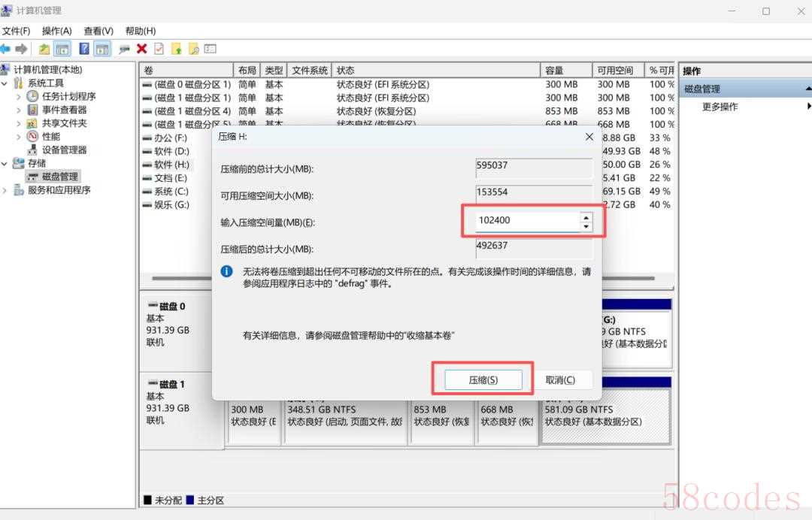Click the blue Back arrow in toolbar
The width and height of the screenshot is (812, 520).
pyautogui.click(x=5, y=49)
